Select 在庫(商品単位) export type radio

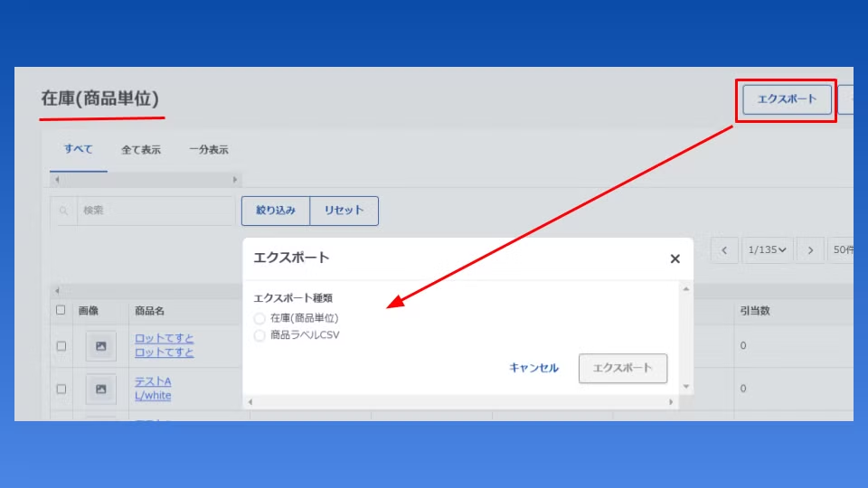point(259,318)
